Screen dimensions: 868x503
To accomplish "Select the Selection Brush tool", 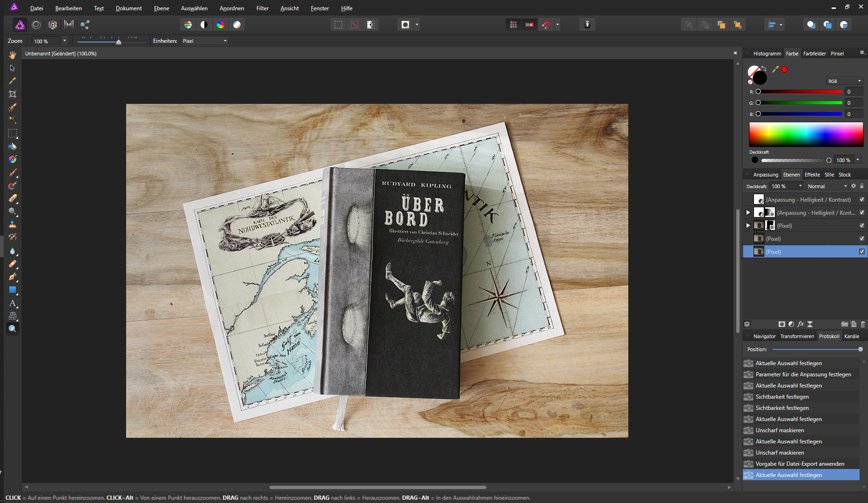I will pyautogui.click(x=13, y=107).
